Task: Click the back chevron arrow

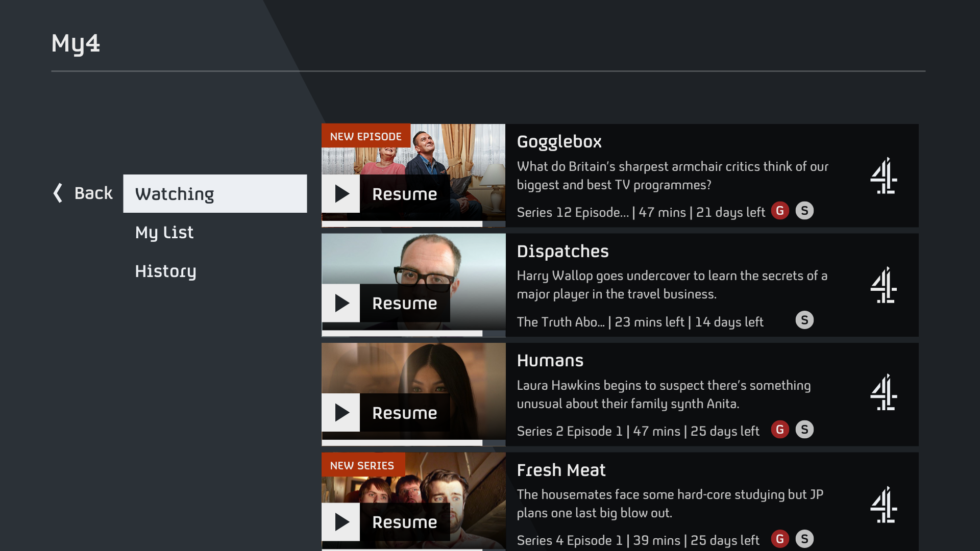Action: (58, 193)
